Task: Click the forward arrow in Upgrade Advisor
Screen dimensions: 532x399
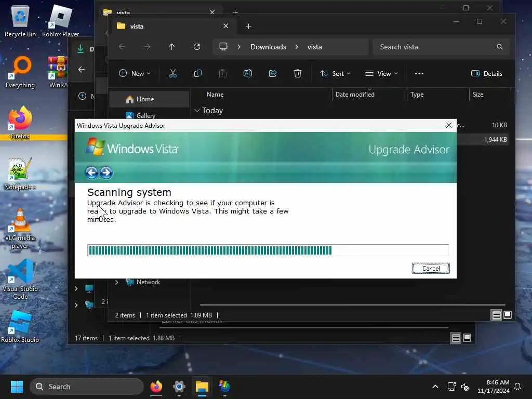Action: click(x=106, y=172)
